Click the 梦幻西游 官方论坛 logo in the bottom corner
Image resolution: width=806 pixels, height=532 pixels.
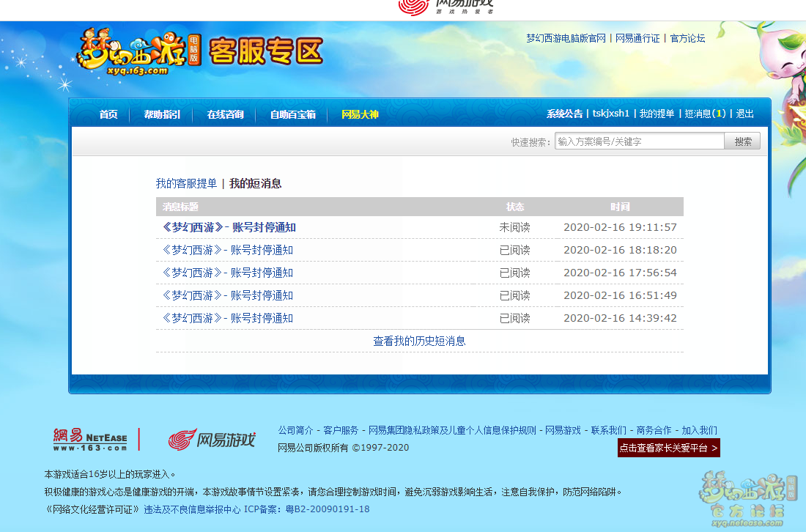pos(748,498)
